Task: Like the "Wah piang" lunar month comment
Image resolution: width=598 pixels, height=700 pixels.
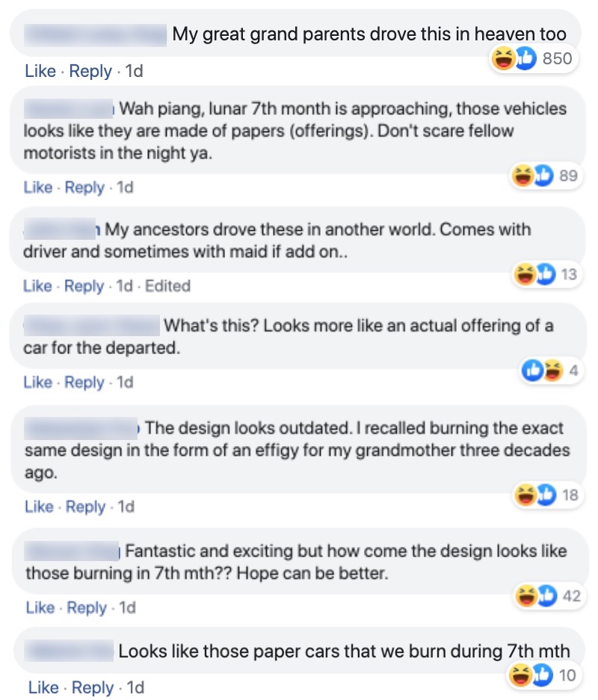Action: [38, 188]
